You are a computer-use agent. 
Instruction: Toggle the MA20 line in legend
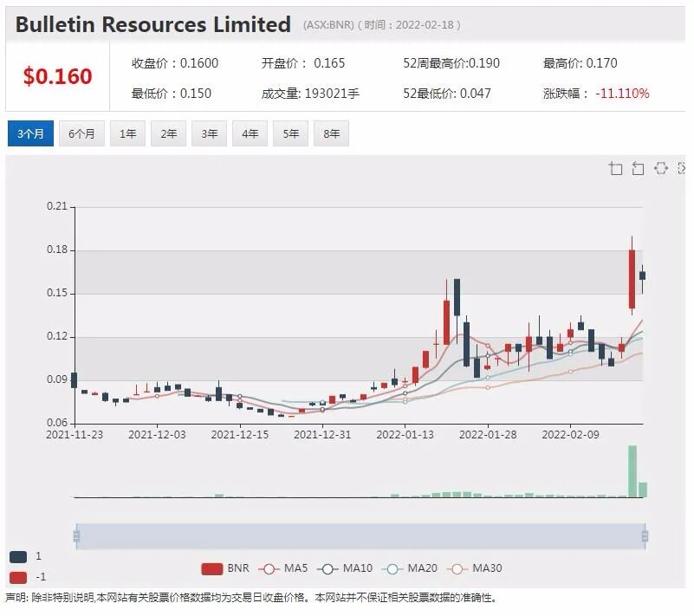point(410,568)
